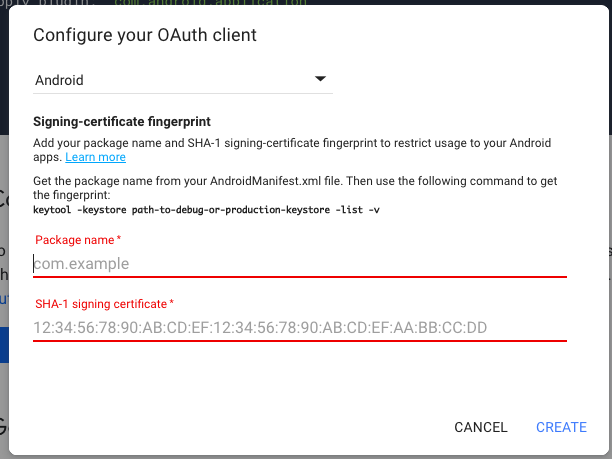The image size is (612, 459).
Task: Click the Signing-certificate fingerprint heading
Action: pos(122,121)
